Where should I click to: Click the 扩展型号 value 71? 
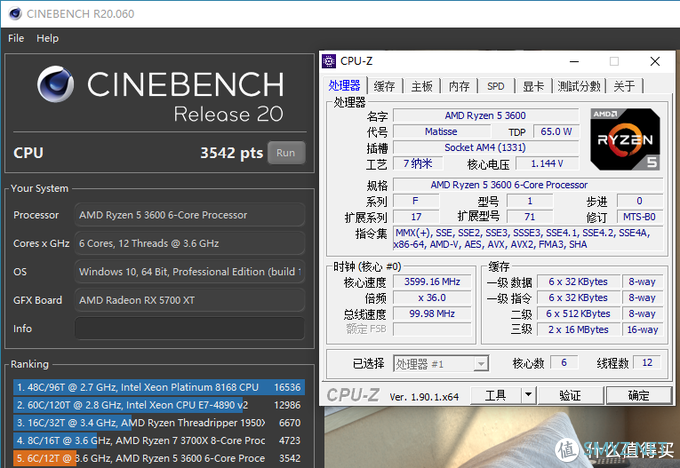coord(530,217)
